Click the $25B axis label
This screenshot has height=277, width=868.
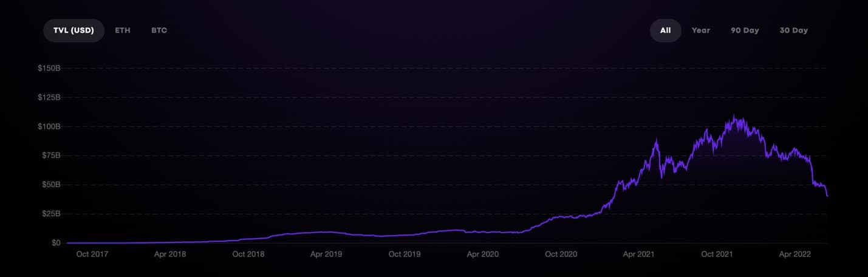point(50,214)
